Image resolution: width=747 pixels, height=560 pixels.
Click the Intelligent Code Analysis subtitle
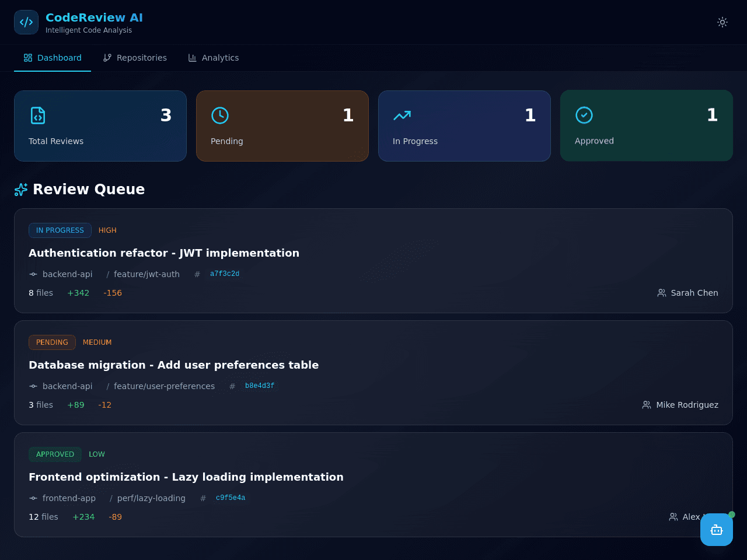coord(89,30)
